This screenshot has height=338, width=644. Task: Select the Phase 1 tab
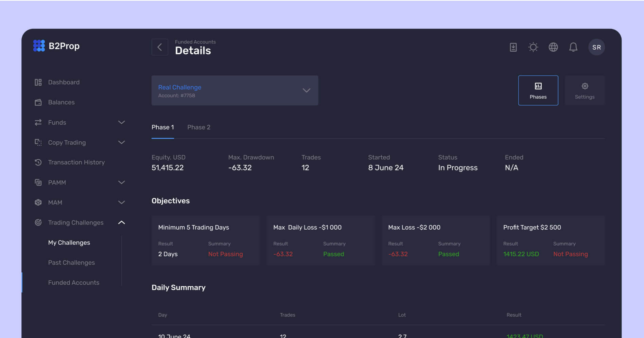(162, 127)
